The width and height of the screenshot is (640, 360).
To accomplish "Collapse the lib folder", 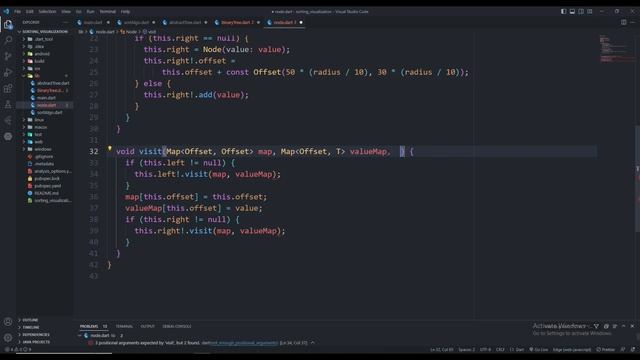I will tap(45, 76).
